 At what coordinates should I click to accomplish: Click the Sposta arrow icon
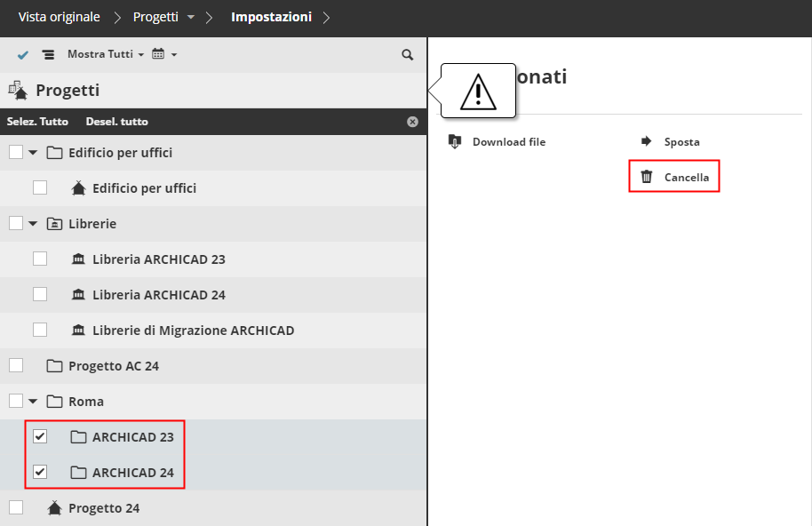[x=647, y=141]
